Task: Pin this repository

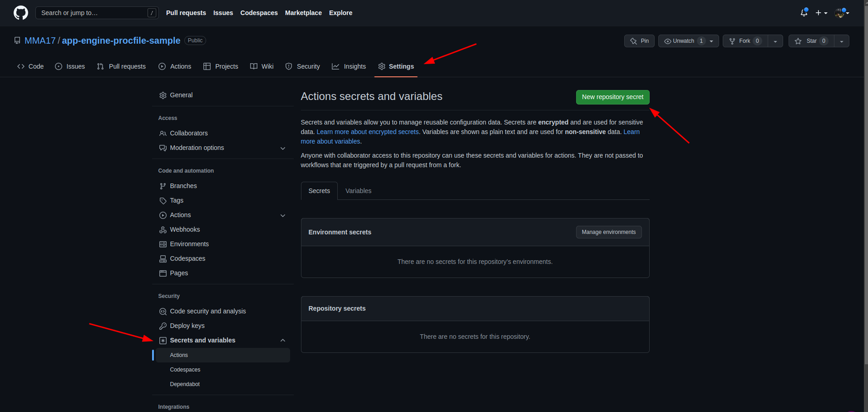Action: click(639, 41)
